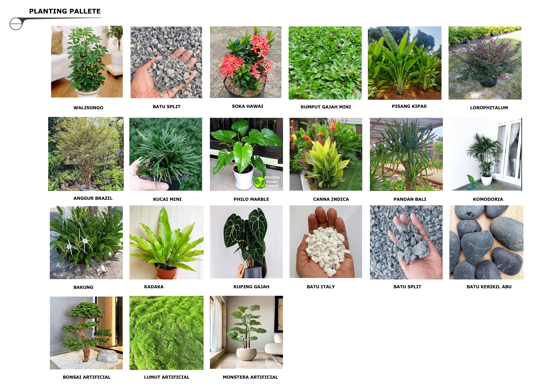554x392 pixels.
Task: Select the white Batu Italy pebbles image
Action: tap(326, 242)
